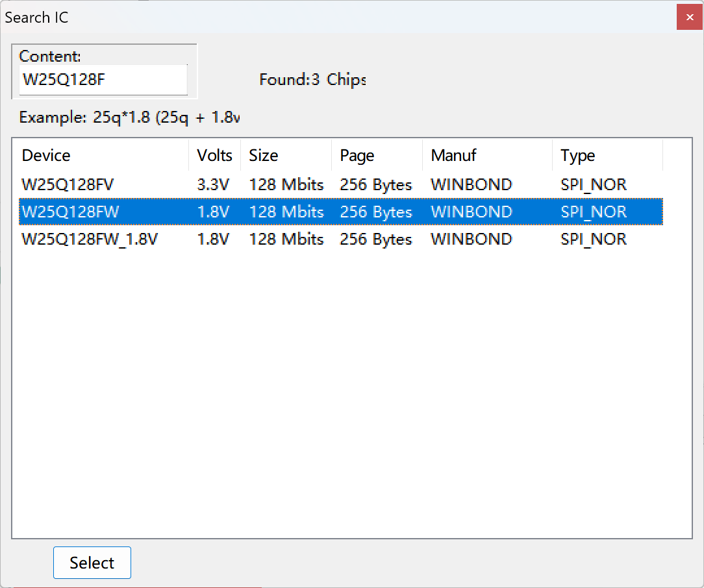Viewport: 704px width, 588px height.
Task: Select the highlighted W25Q128FW device row
Action: [x=341, y=212]
